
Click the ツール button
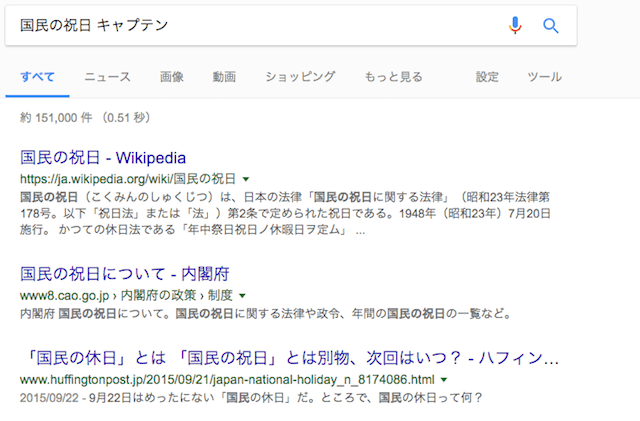tap(544, 77)
